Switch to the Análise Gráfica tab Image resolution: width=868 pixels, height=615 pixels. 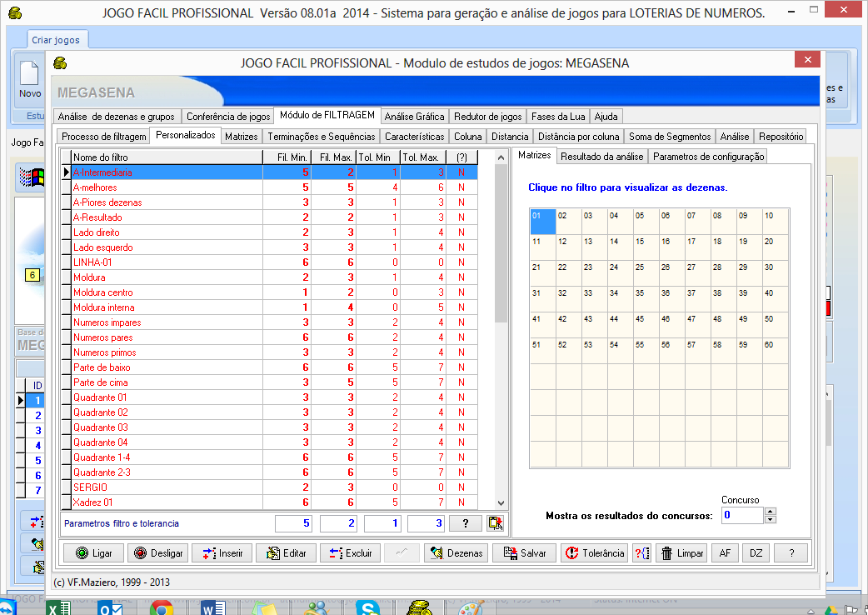point(414,117)
